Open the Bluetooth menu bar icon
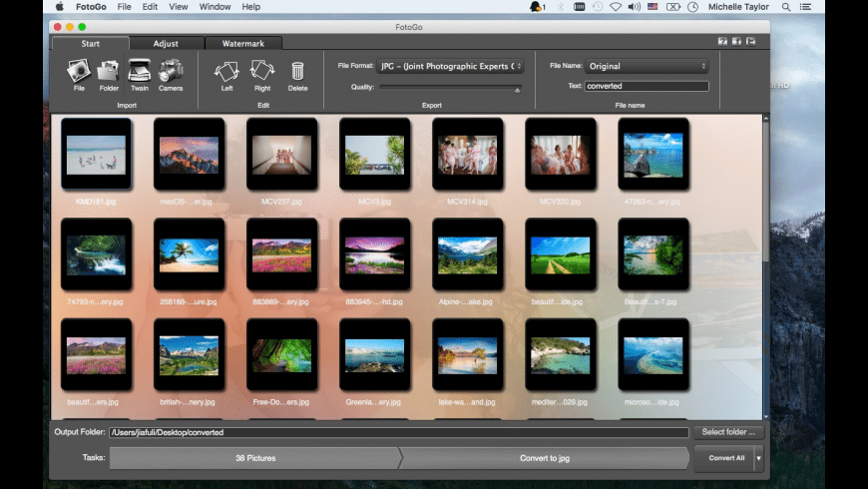This screenshot has height=489, width=868. 561,7
